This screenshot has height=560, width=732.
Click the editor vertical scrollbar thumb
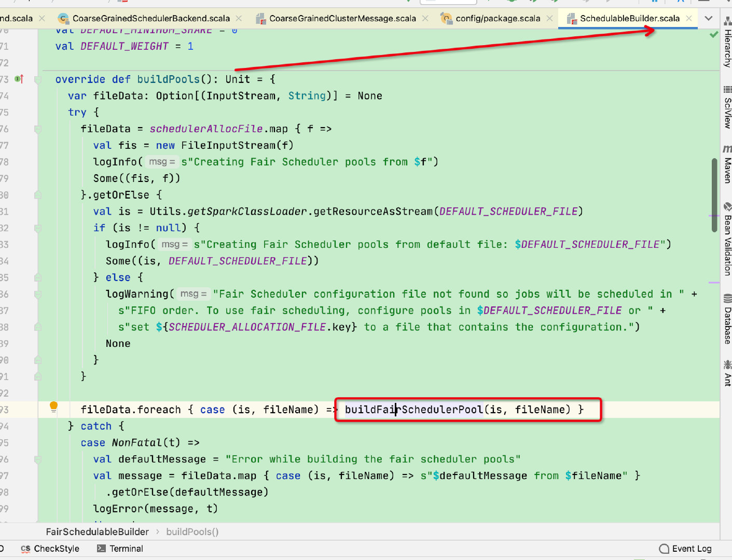(714, 195)
